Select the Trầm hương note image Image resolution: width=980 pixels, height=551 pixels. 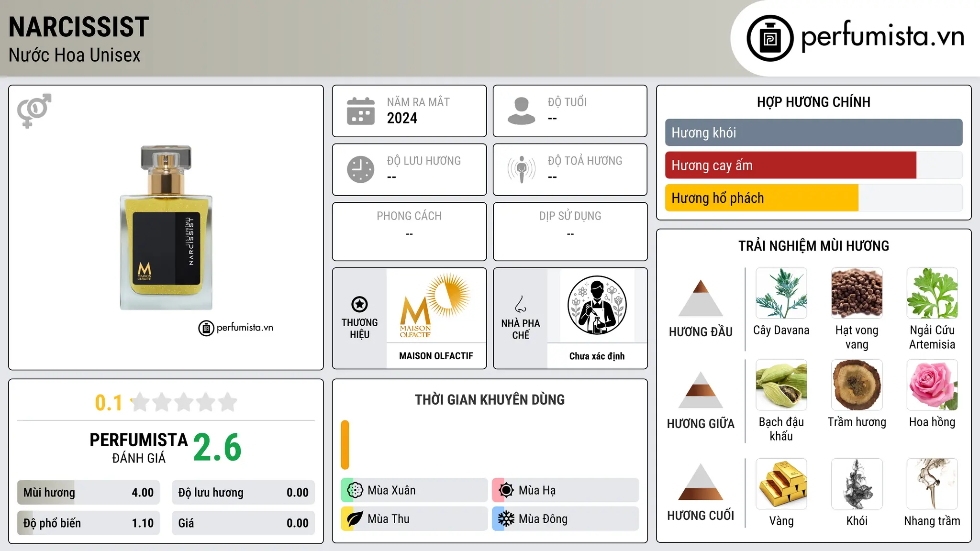pyautogui.click(x=857, y=385)
